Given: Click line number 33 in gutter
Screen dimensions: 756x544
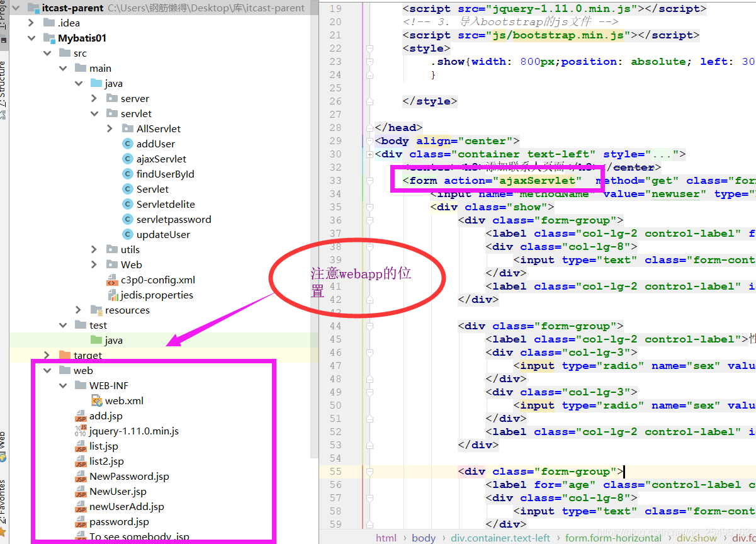Looking at the screenshot, I should point(336,181).
